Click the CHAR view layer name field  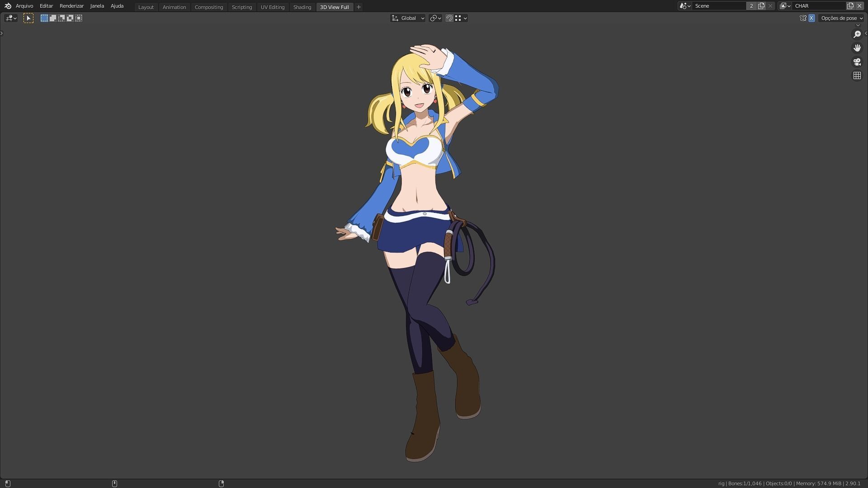819,6
